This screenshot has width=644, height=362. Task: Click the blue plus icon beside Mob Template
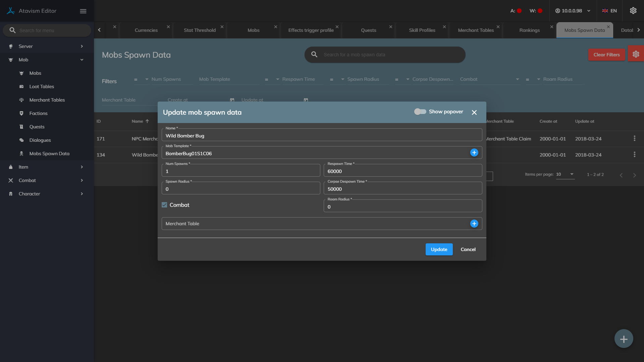[474, 153]
